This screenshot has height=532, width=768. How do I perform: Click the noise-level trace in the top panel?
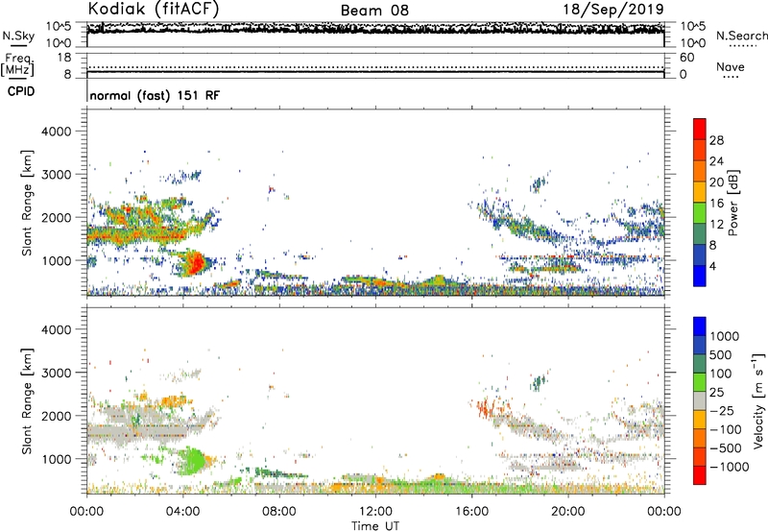(375, 29)
